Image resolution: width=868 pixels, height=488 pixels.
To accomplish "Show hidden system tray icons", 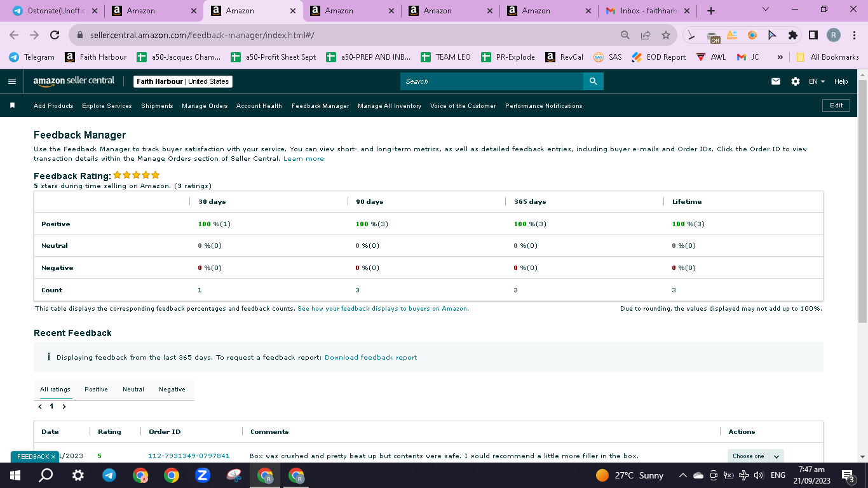I will pyautogui.click(x=683, y=475).
